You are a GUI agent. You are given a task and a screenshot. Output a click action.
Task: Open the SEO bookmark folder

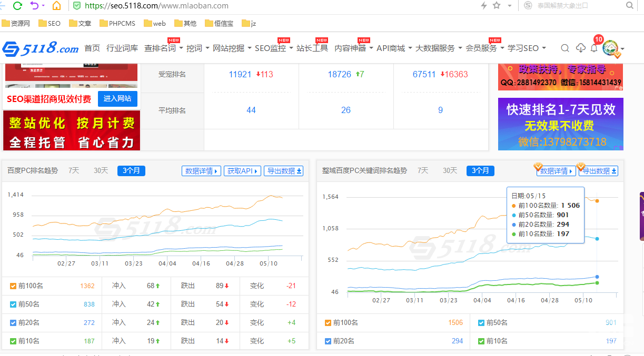pos(49,23)
